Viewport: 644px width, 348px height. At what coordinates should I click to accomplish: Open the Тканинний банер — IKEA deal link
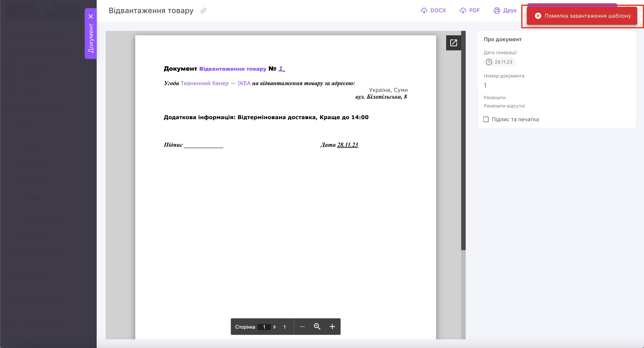[215, 83]
